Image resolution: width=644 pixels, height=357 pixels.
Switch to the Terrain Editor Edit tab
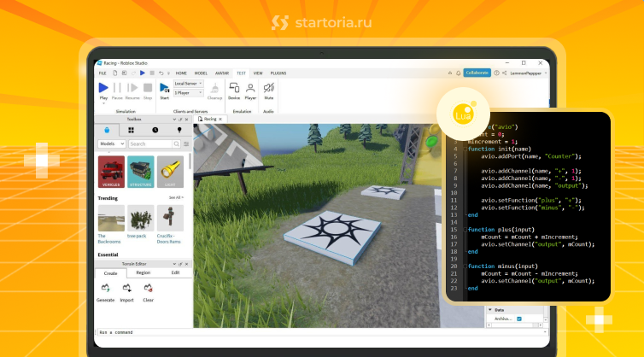coord(175,272)
